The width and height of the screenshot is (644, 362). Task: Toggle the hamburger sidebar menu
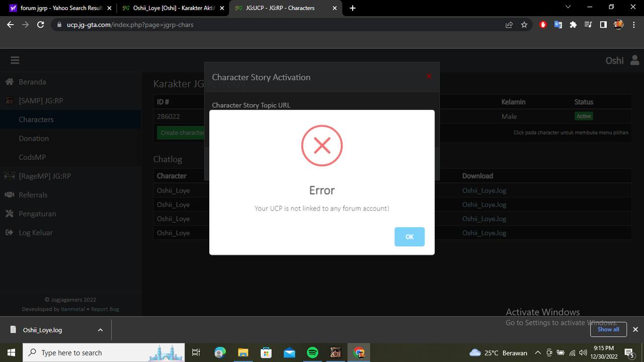[x=15, y=60]
